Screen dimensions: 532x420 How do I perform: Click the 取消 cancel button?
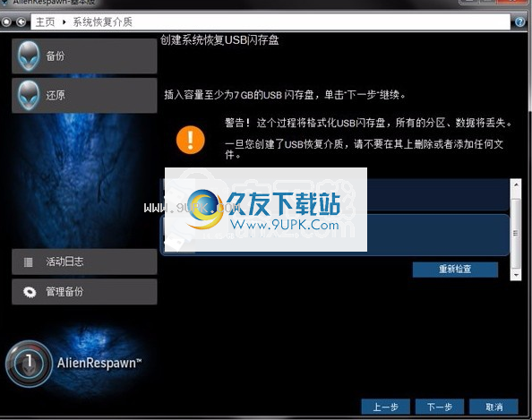pyautogui.click(x=493, y=407)
